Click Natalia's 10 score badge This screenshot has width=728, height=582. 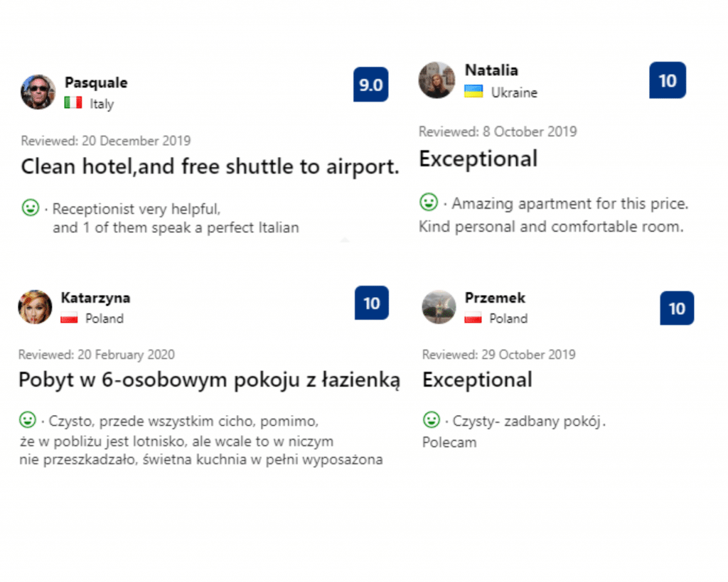pos(668,80)
